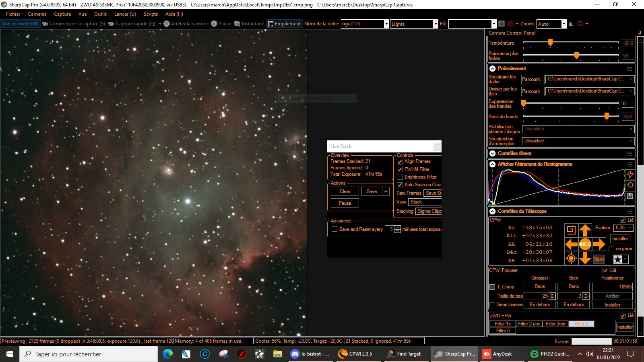Click the black star icon in CPWI controls

point(618,259)
